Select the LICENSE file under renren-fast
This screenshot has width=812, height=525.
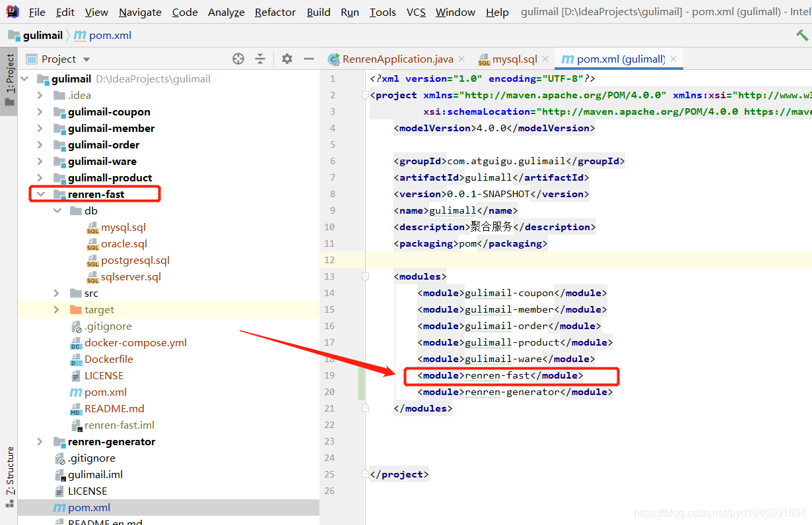tap(104, 376)
